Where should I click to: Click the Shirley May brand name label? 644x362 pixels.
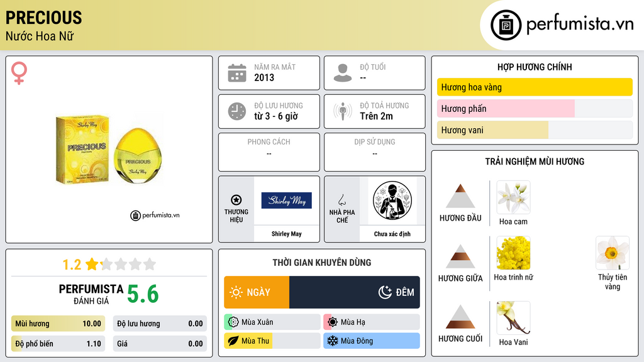click(x=287, y=234)
